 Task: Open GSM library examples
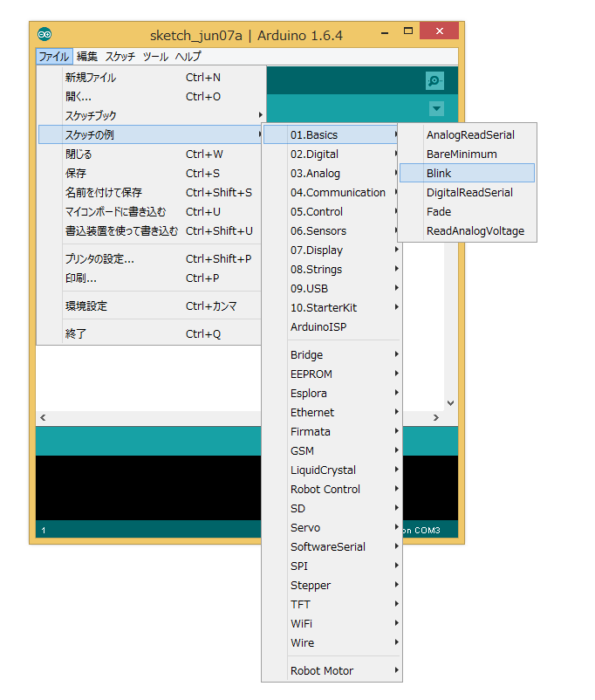tap(332, 451)
